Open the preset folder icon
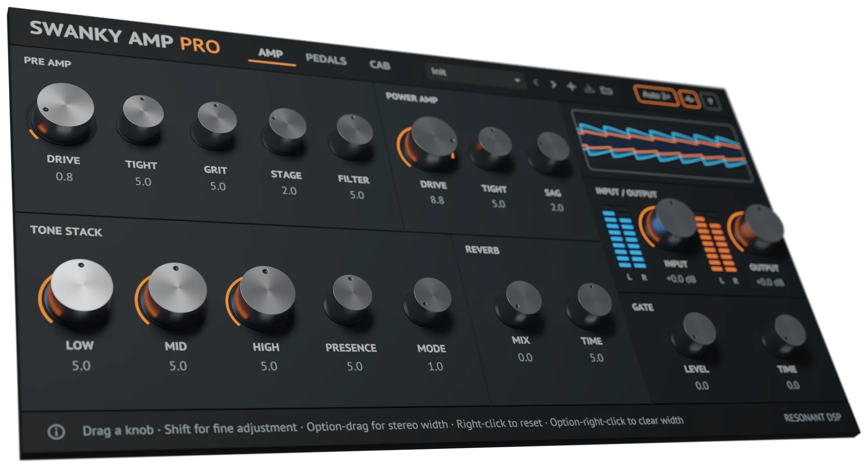 [x=606, y=91]
